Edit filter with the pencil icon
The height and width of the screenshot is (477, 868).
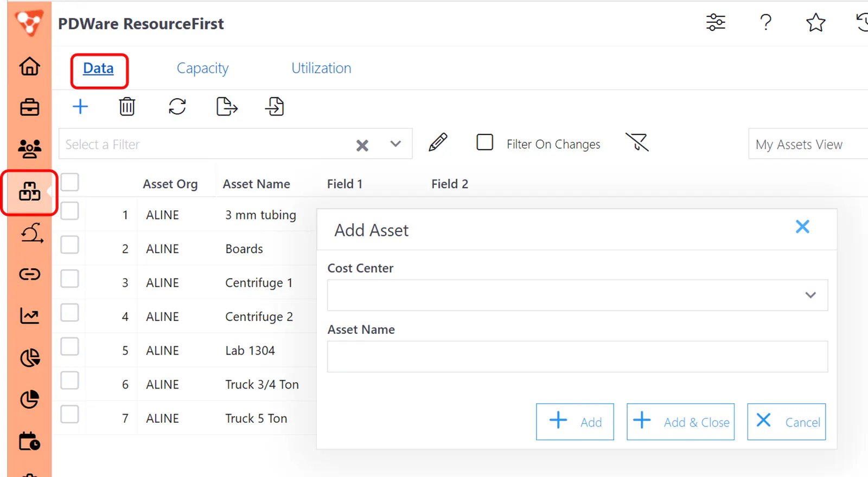[438, 143]
